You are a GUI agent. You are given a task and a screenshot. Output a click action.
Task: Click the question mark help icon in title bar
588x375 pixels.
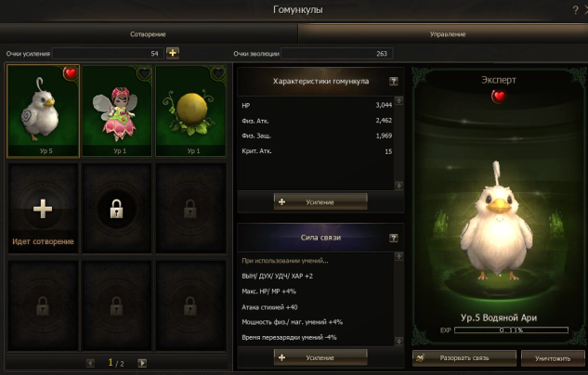(x=575, y=10)
